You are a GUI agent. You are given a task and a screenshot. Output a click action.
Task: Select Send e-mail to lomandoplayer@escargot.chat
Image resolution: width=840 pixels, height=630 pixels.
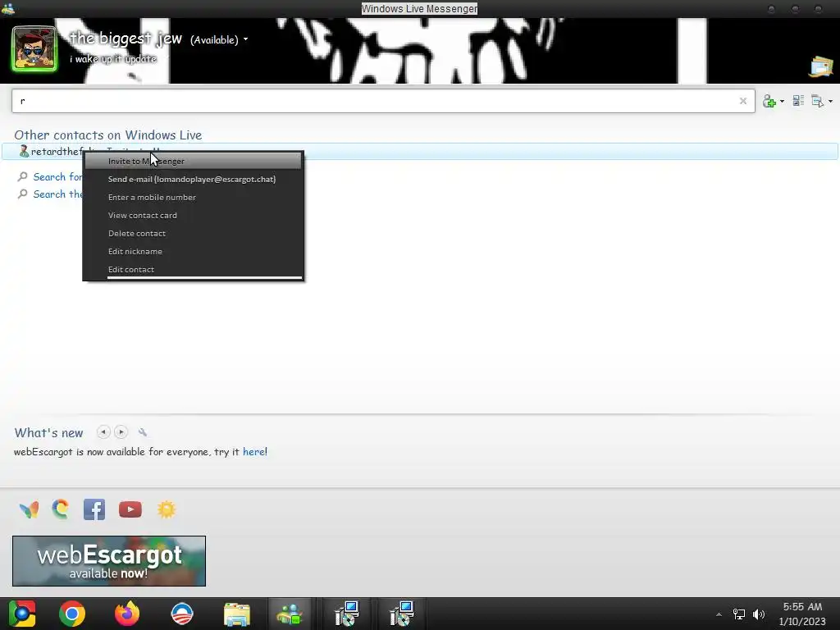click(194, 179)
